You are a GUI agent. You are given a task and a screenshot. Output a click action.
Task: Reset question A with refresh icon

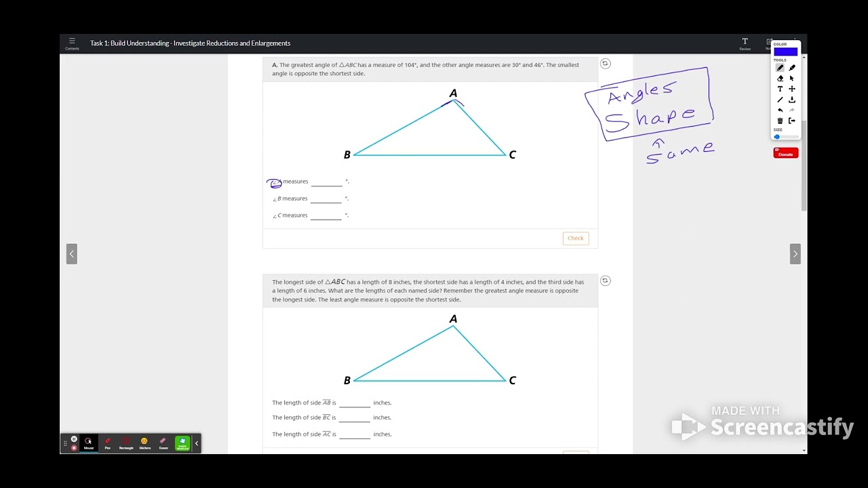pos(606,64)
